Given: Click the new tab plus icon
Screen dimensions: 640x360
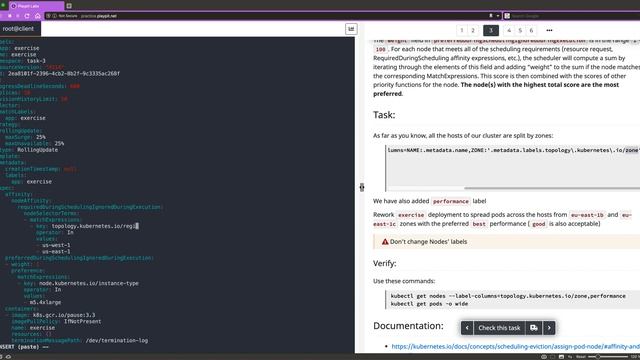Looking at the screenshot, I should pos(69,6).
